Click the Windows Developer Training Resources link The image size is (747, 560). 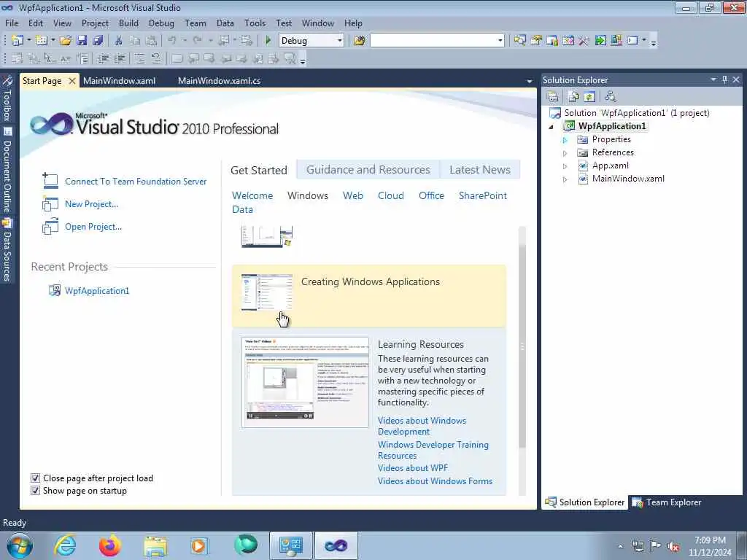433,450
